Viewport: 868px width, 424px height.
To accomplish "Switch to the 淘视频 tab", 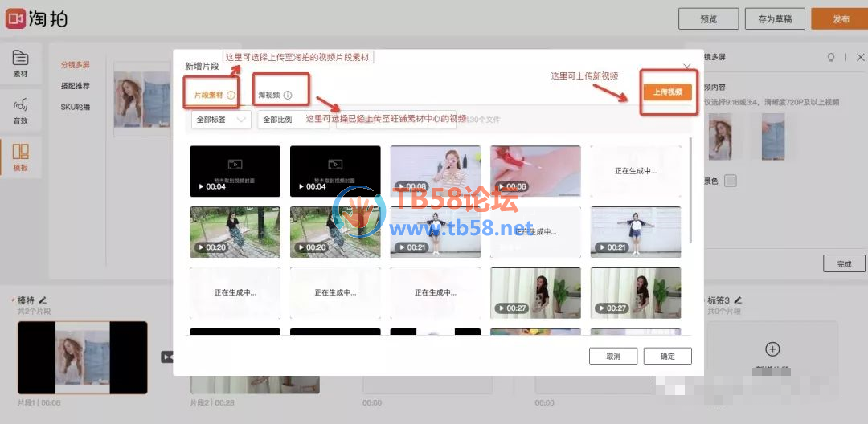I will 269,96.
